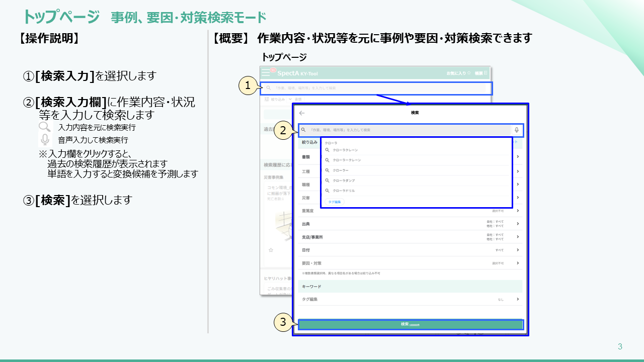The width and height of the screenshot is (644, 362).
Task: Click the star icon beside お気に入り
Action: (x=468, y=73)
